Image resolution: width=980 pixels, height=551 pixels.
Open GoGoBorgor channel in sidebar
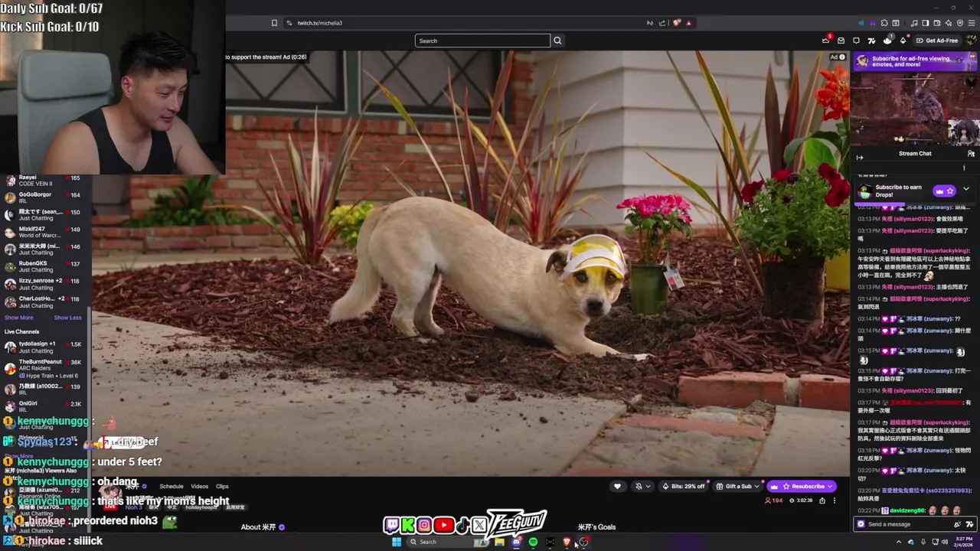pos(44,197)
